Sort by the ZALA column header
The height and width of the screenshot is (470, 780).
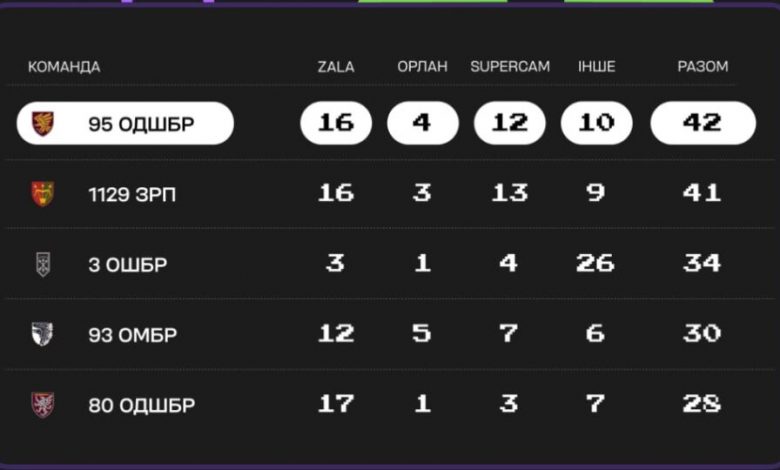coord(336,67)
